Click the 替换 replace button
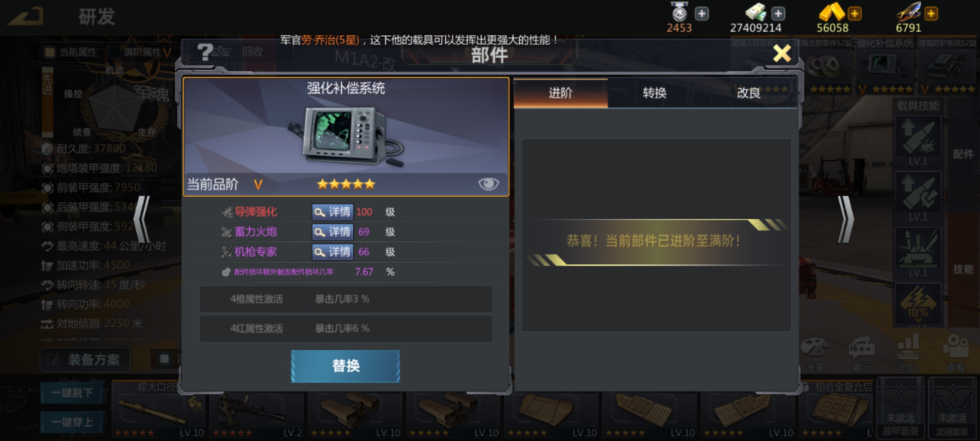The image size is (980, 441). coord(345,366)
